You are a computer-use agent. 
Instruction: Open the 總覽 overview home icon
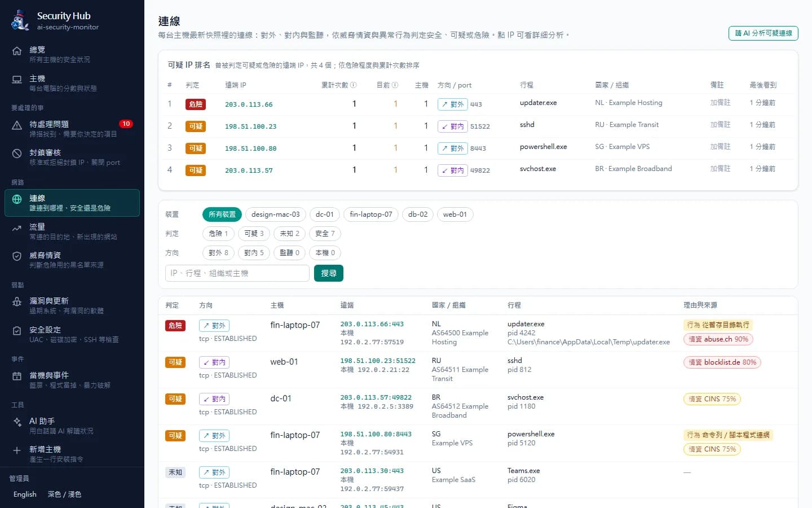tap(17, 51)
